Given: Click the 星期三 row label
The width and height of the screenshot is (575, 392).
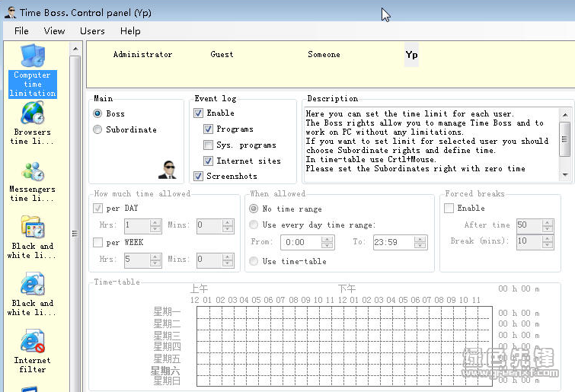Looking at the screenshot, I should point(168,335).
